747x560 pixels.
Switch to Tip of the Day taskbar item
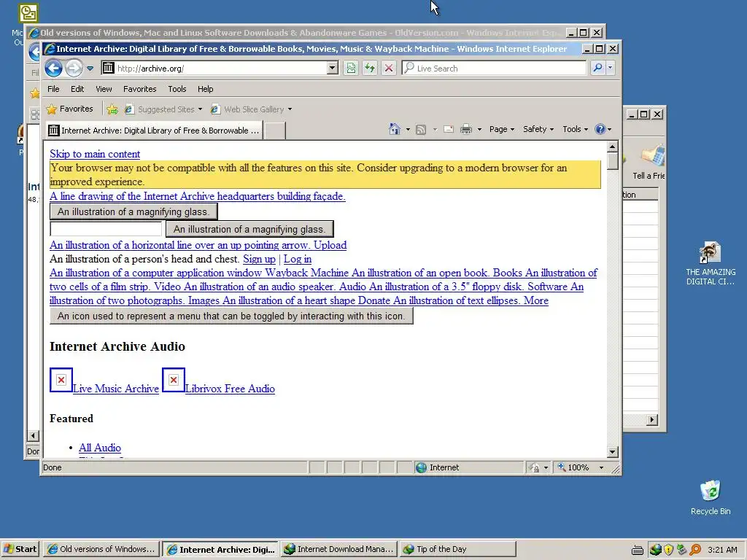pos(457,549)
